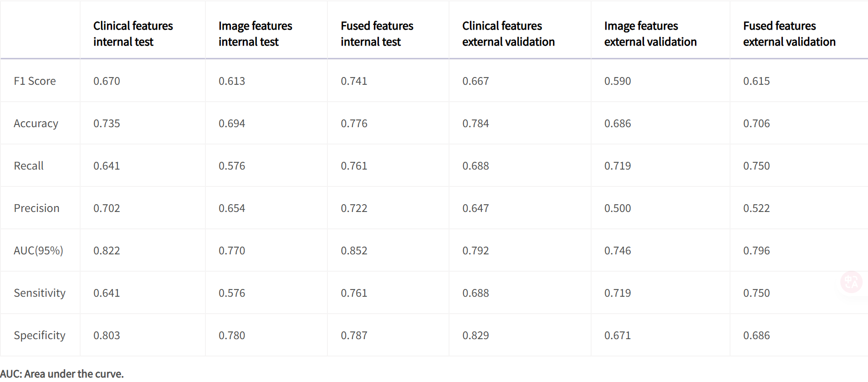Click the Specificity row label

coord(40,336)
